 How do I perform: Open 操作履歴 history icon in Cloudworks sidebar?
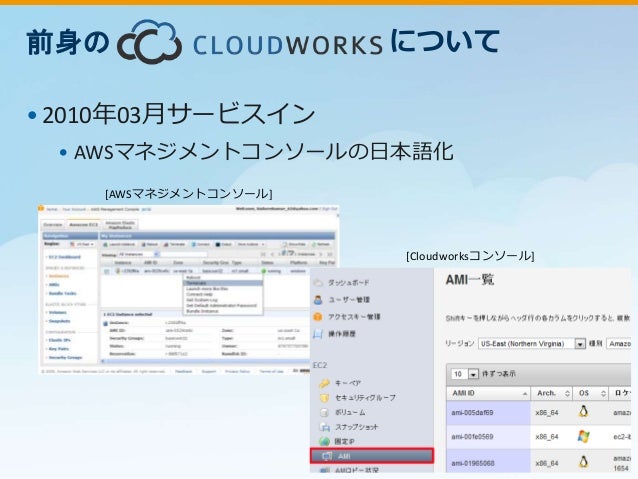(318, 334)
